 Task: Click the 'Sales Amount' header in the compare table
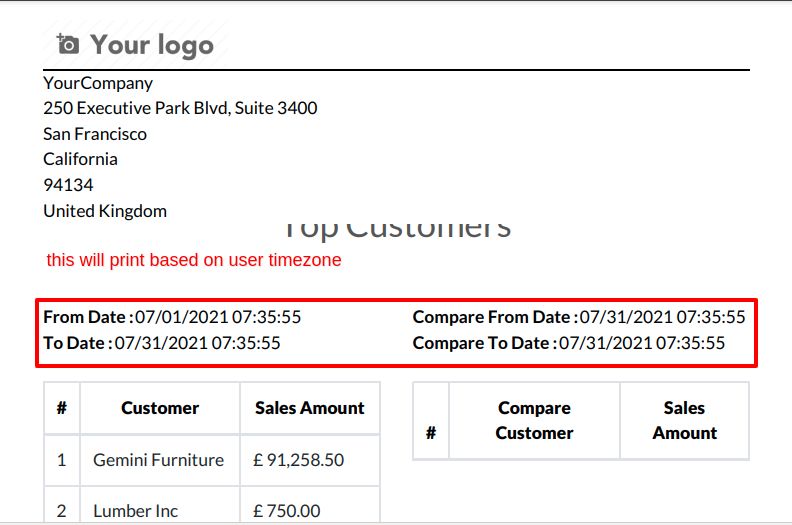pyautogui.click(x=684, y=420)
